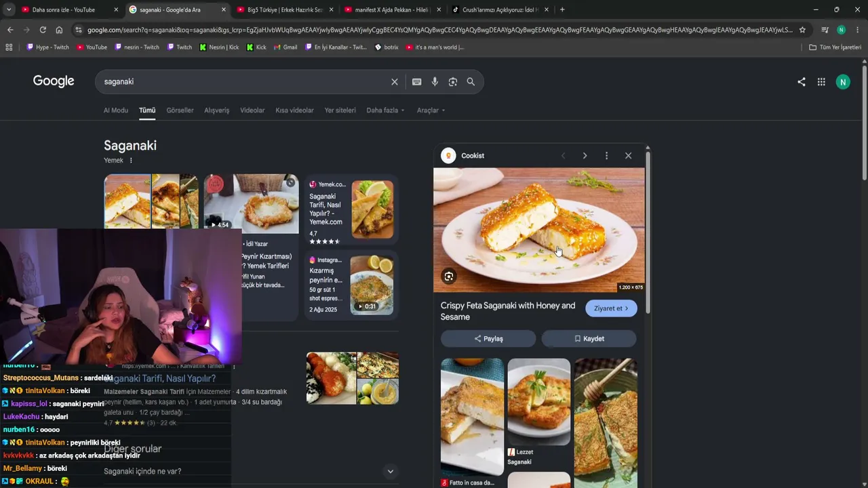Viewport: 868px width, 488px height.
Task: Open the Videolar results tab
Action: (x=252, y=110)
